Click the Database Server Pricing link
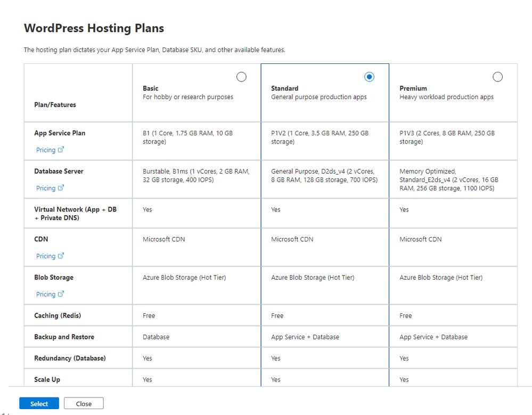 46,188
